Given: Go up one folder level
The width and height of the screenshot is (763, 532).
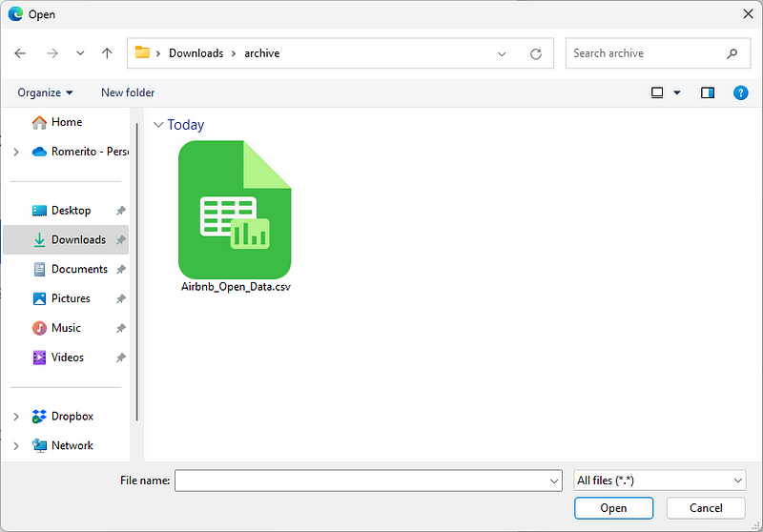Looking at the screenshot, I should coord(107,53).
